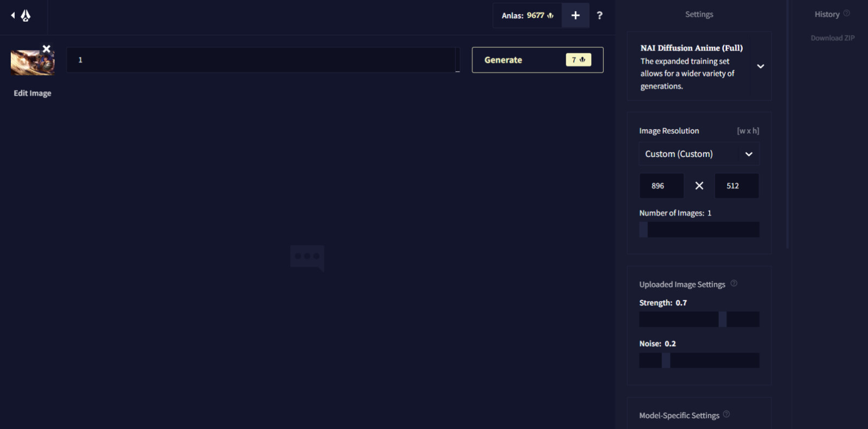Switch to the Settings tab

click(x=699, y=15)
